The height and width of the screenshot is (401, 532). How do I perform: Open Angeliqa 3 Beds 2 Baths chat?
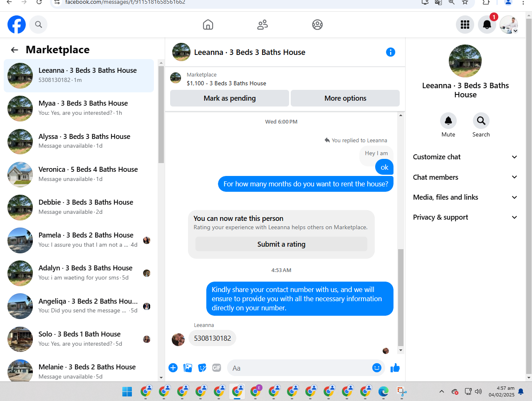79,306
